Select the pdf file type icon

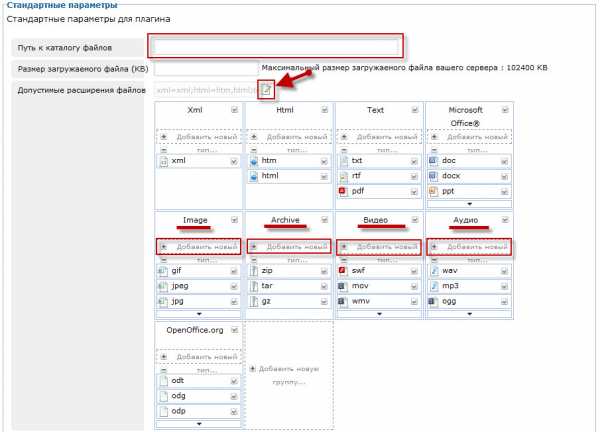[x=342, y=191]
